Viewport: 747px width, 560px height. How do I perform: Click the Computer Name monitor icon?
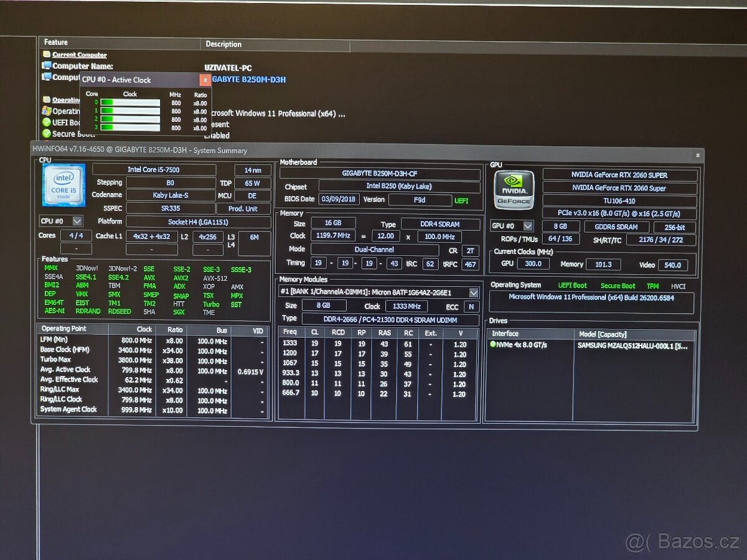coord(46,66)
